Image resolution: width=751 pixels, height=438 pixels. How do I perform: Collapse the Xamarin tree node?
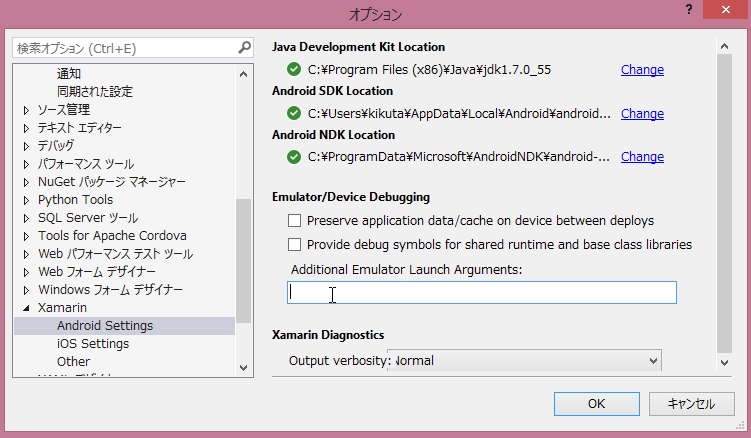pos(26,308)
